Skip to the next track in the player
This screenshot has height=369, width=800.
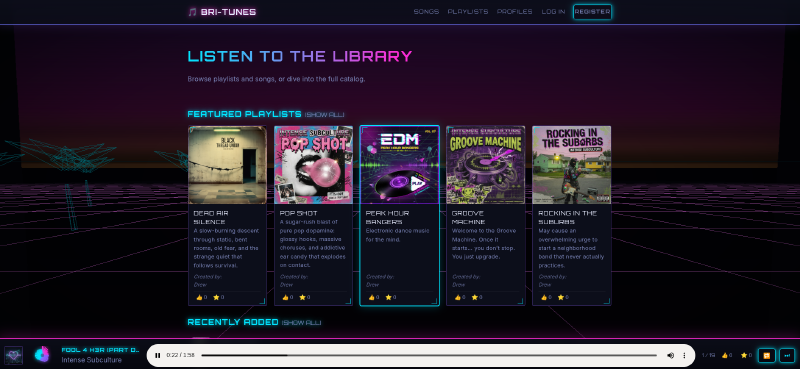click(787, 355)
